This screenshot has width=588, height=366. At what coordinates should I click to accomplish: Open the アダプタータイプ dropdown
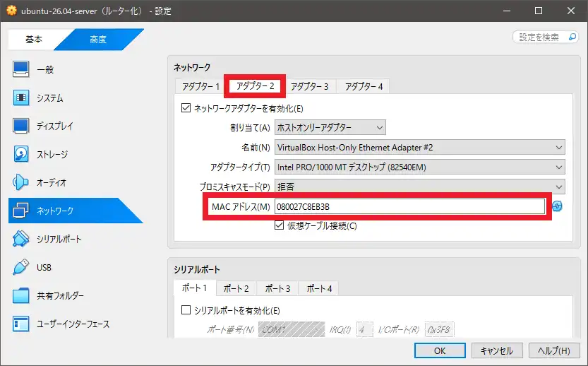[419, 167]
